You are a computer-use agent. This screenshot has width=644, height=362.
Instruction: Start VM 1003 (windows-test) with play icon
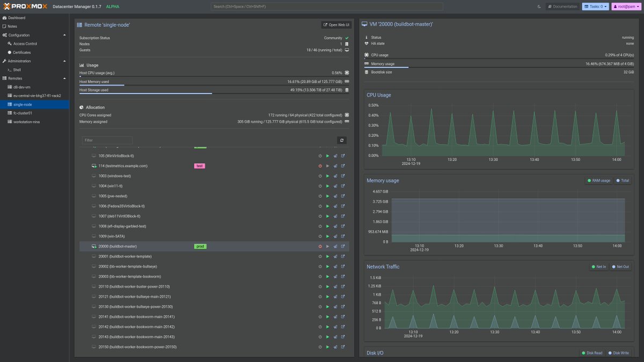pyautogui.click(x=327, y=176)
